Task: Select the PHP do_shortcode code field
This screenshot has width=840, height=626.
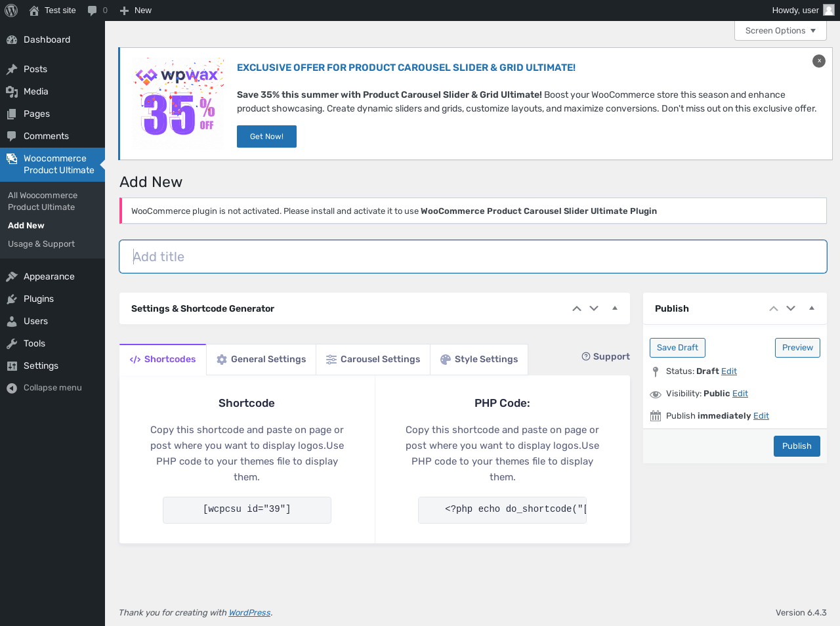Action: click(502, 510)
